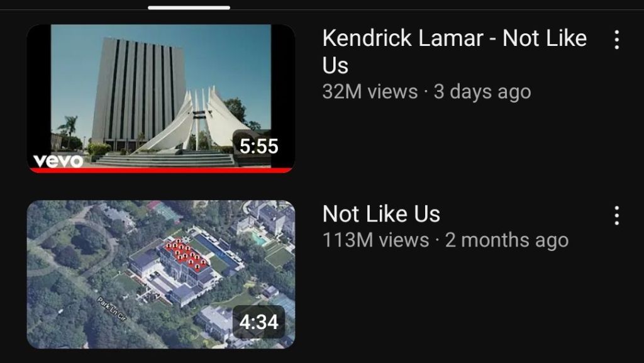Select the '32M views · 3 days ago' text
Viewport: 644px width, 363px height.
click(427, 92)
